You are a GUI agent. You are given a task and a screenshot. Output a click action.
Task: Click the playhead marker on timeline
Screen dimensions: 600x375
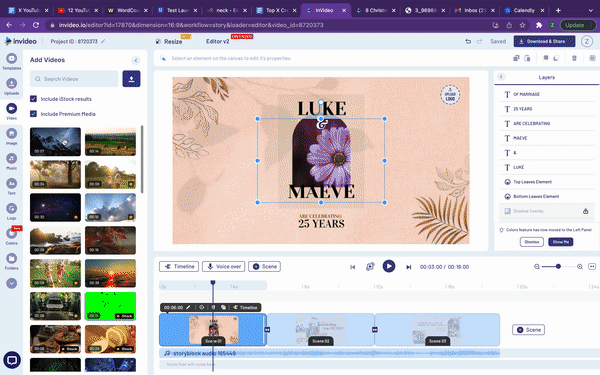click(x=213, y=282)
